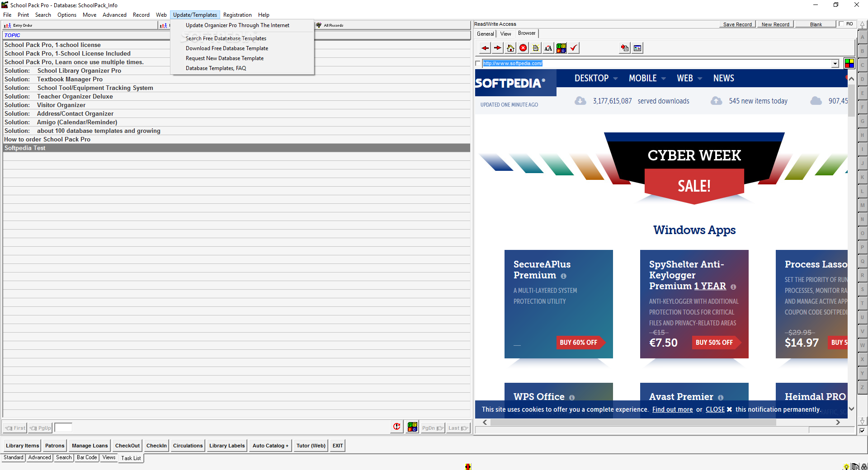
Task: Jump to letter M in the alphabet index
Action: pos(863,205)
